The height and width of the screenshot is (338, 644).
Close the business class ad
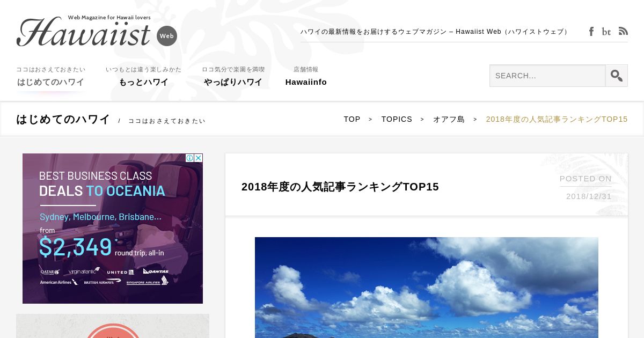[x=199, y=158]
